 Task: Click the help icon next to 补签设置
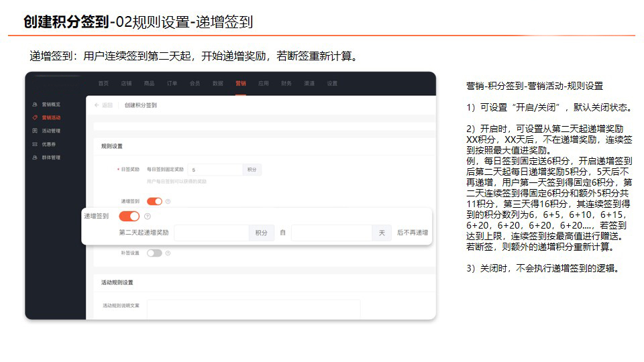click(x=168, y=253)
